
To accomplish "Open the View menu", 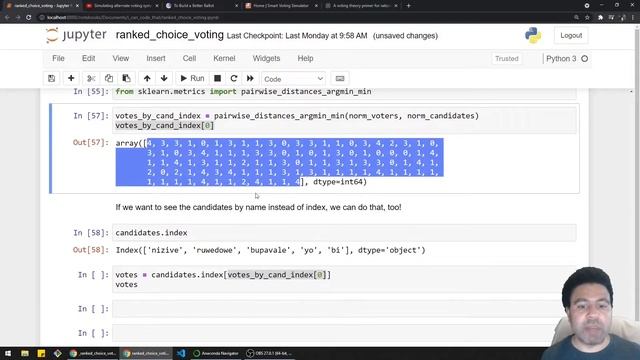I will (x=121, y=58).
